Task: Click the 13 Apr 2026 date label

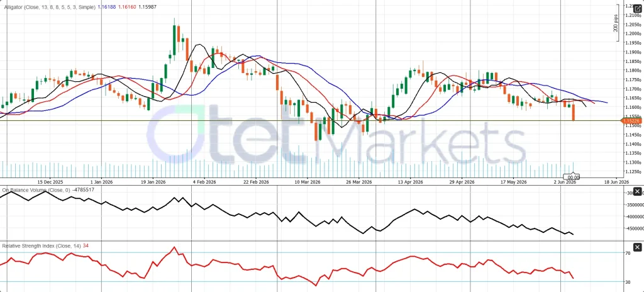Action: [x=410, y=182]
